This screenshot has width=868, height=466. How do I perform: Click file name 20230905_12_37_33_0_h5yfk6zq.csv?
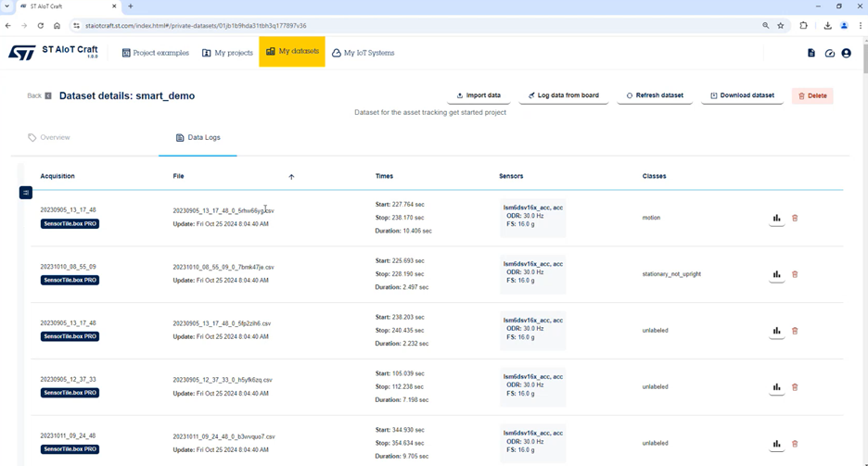tap(223, 381)
